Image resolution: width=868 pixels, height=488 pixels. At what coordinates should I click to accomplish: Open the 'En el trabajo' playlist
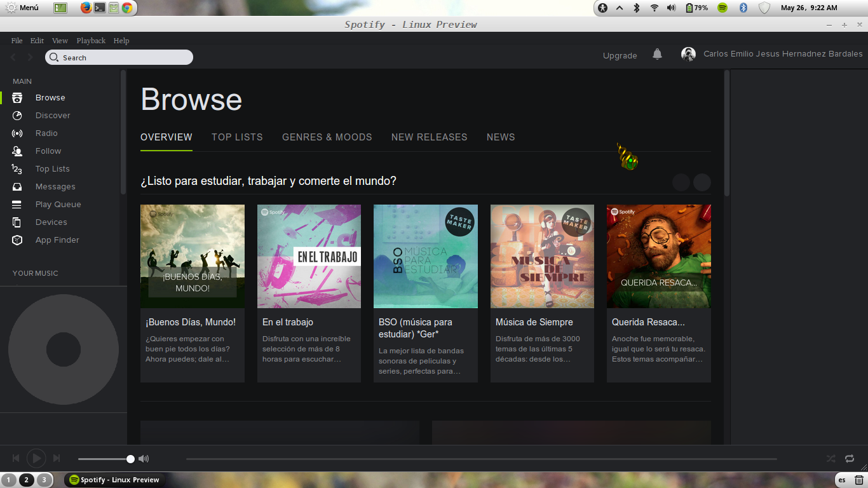(x=309, y=256)
